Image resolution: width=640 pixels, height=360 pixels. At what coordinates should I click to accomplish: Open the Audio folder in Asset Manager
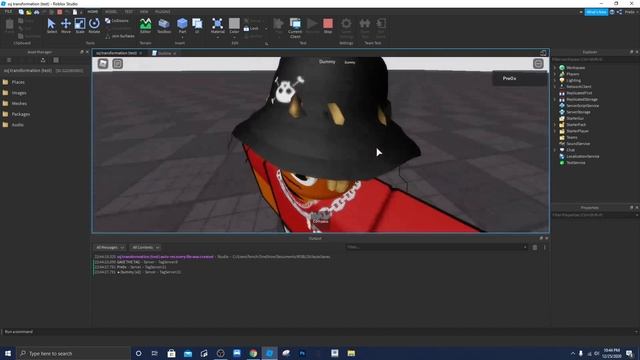13,124
